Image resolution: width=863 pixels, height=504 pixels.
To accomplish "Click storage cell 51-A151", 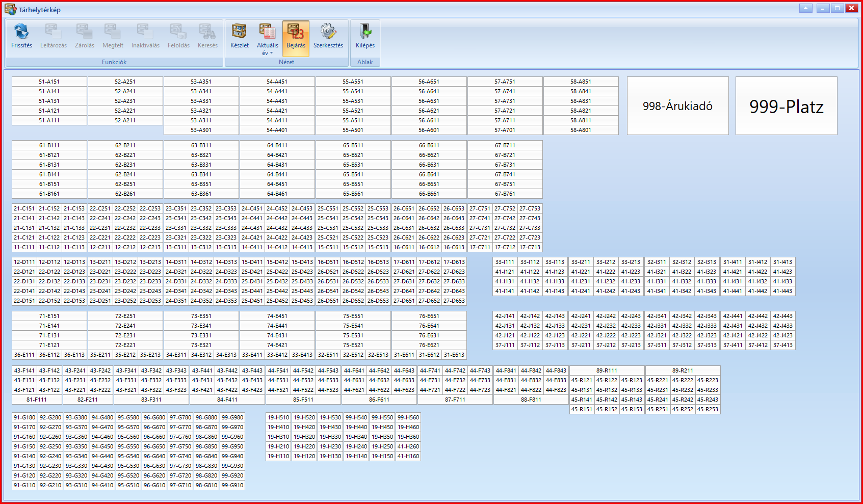I will (x=49, y=82).
